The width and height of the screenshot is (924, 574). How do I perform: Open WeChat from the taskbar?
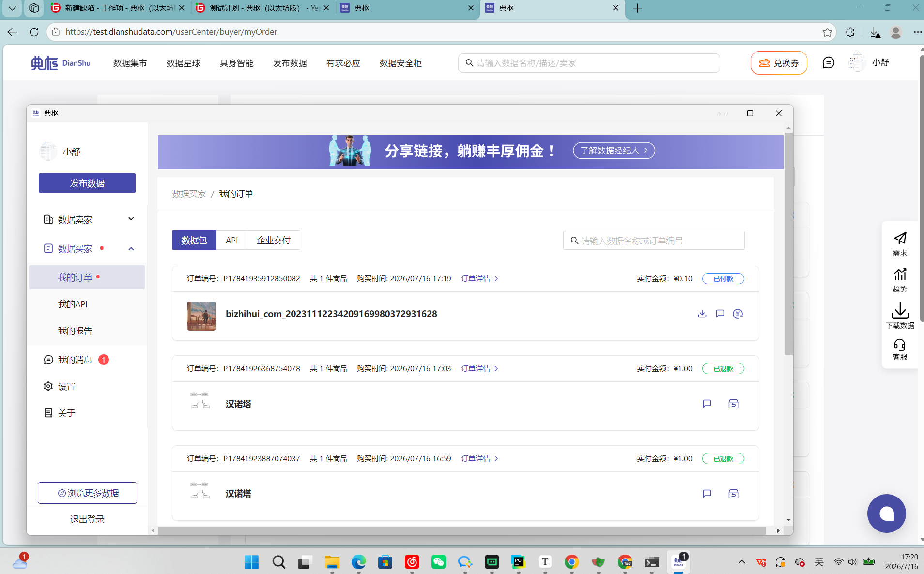[438, 562]
